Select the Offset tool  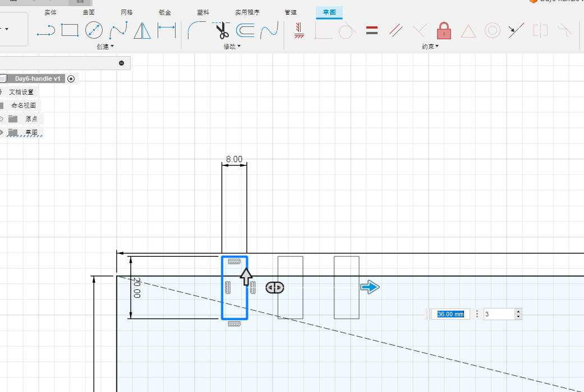pyautogui.click(x=245, y=30)
